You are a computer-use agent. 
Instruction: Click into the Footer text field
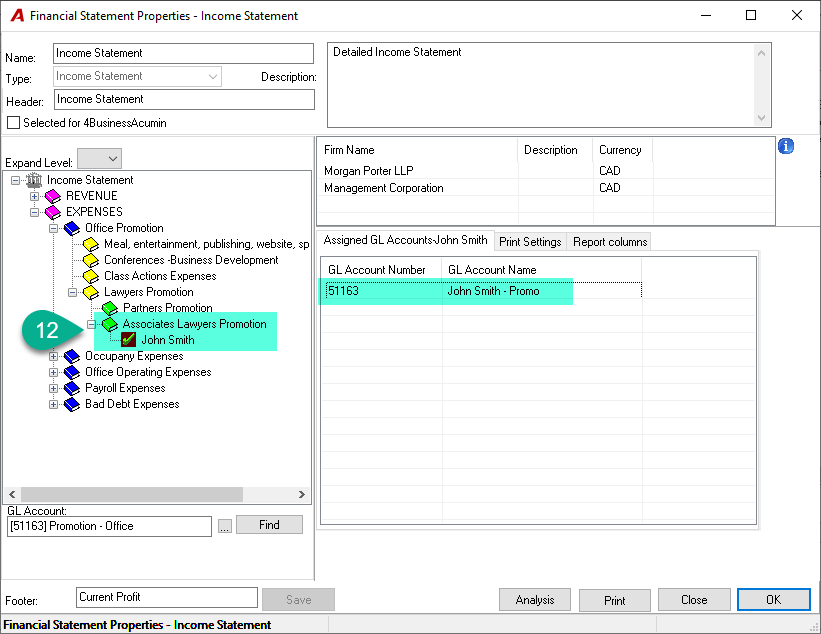pos(167,597)
